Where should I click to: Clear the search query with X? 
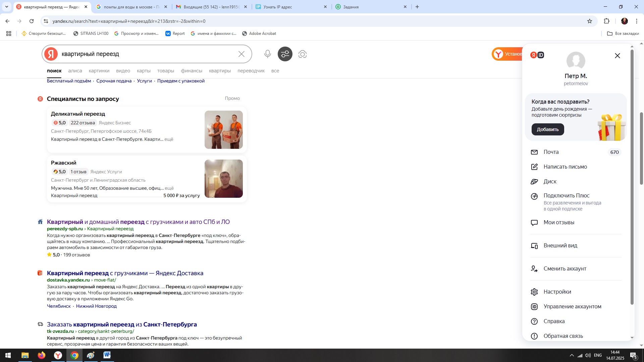pos(241,54)
